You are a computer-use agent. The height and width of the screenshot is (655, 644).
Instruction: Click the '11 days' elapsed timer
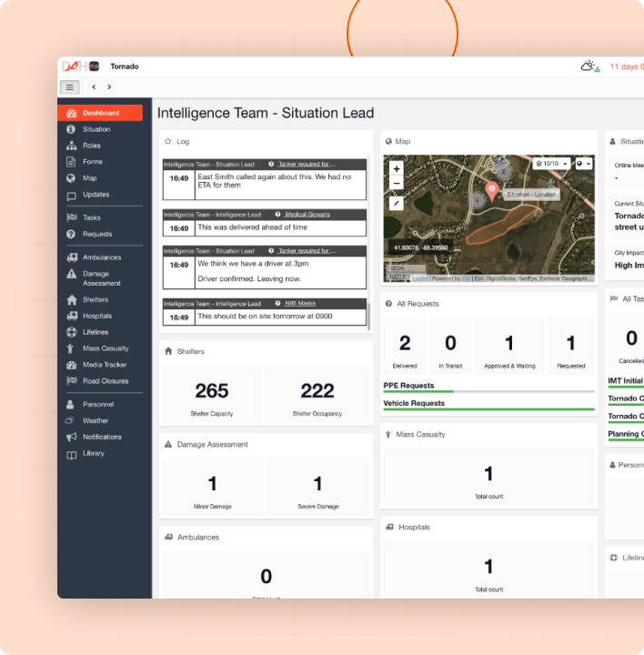point(627,66)
